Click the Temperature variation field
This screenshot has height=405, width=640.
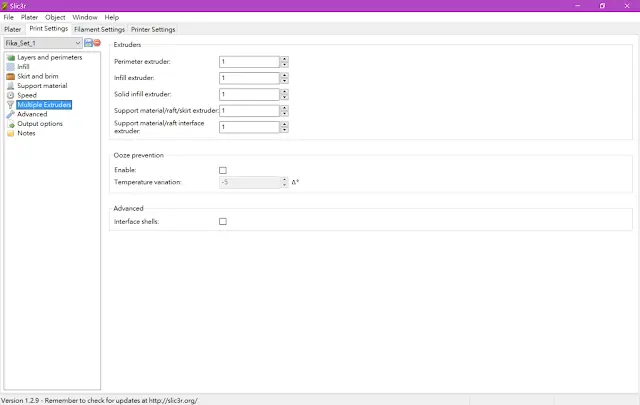249,182
